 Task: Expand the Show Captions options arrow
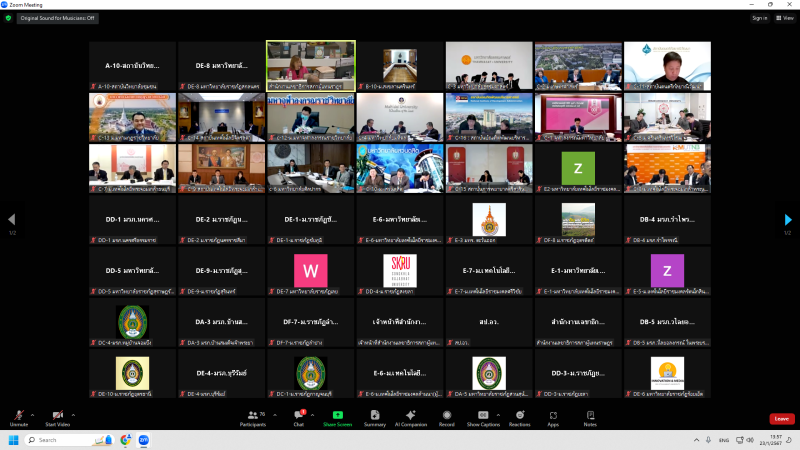[497, 414]
